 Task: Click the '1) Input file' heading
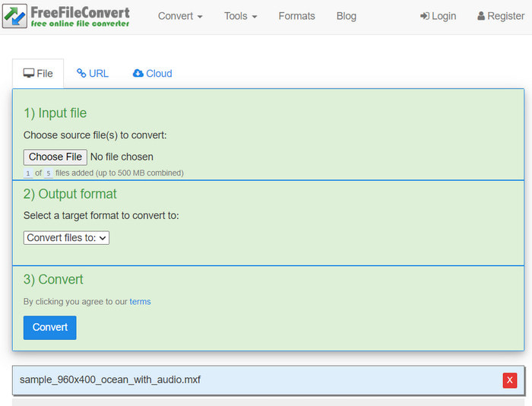click(55, 113)
